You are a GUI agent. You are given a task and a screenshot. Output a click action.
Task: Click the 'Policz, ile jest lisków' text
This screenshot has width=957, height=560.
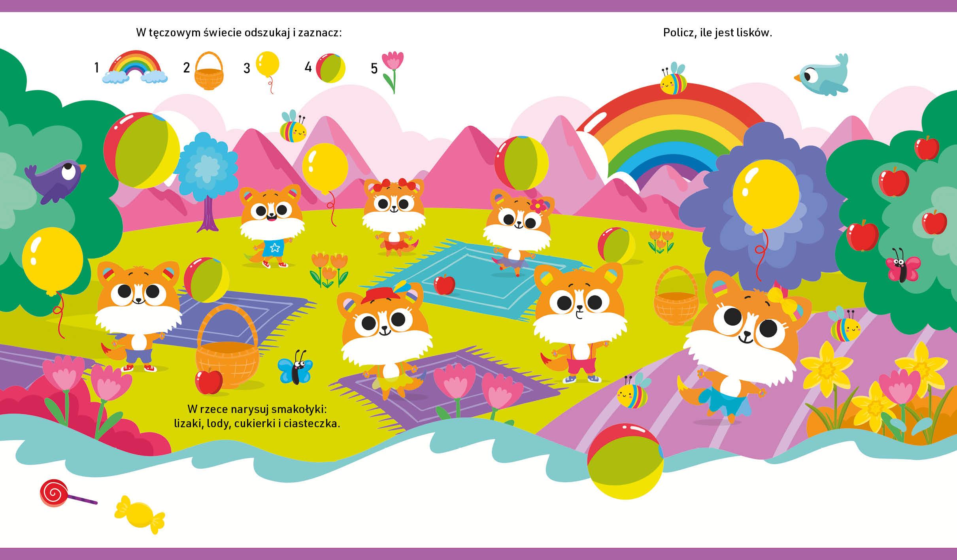[717, 33]
